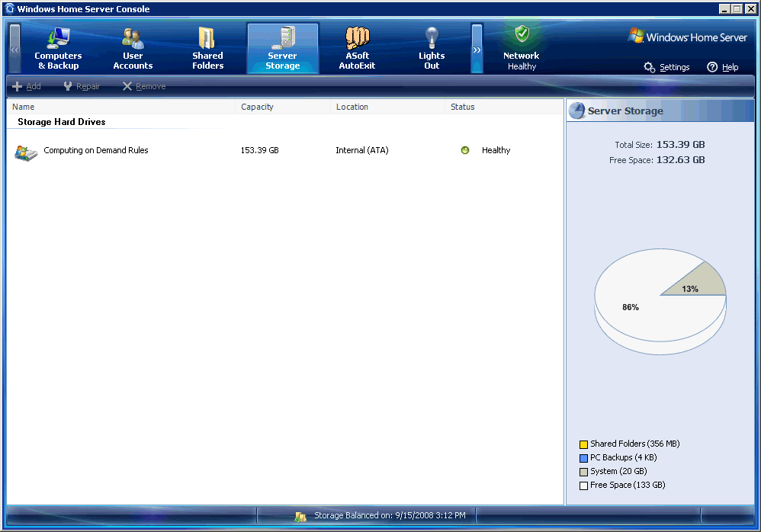
Task: Click the Remove toolbar button
Action: point(144,86)
